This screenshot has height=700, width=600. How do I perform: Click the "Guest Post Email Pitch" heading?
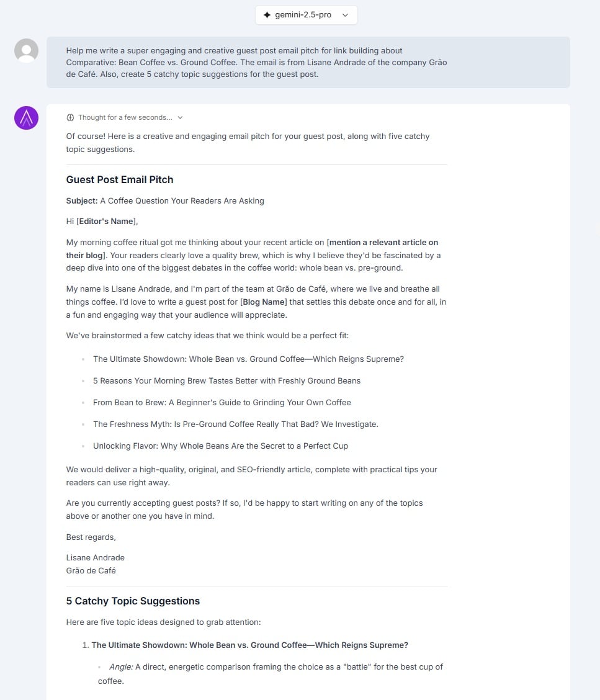pyautogui.click(x=120, y=180)
